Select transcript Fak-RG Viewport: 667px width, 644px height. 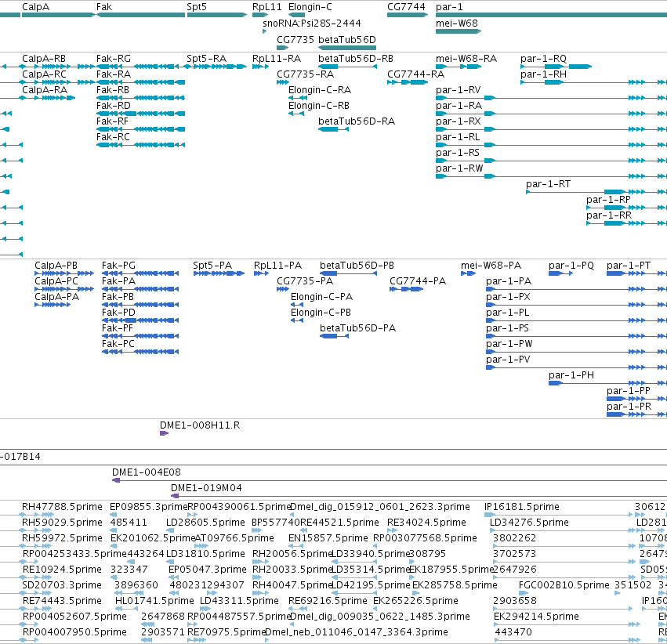(141, 67)
